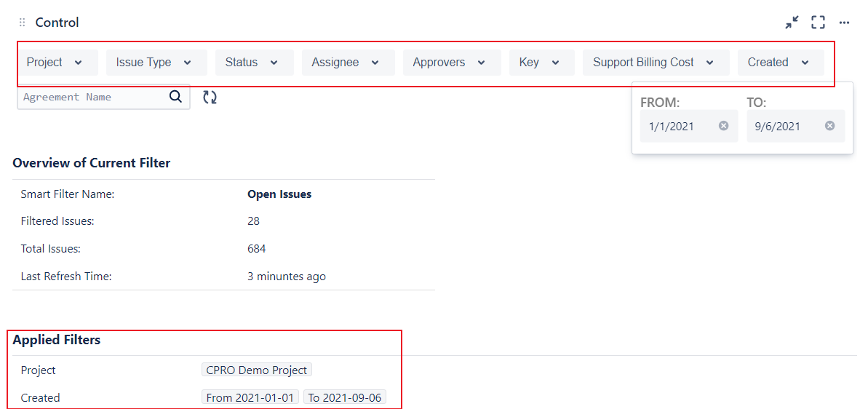Click the CPRO Demo Project filter tag
The image size is (868, 409).
point(257,370)
